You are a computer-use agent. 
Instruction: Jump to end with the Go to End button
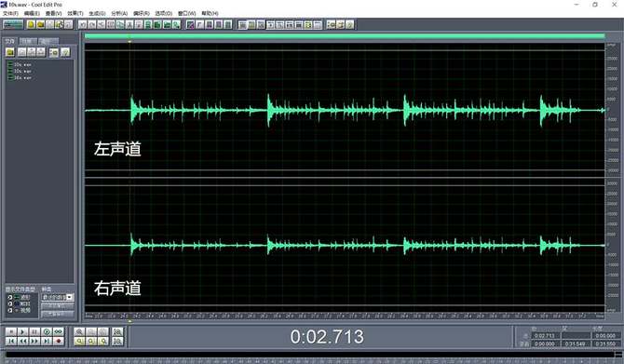pos(47,341)
